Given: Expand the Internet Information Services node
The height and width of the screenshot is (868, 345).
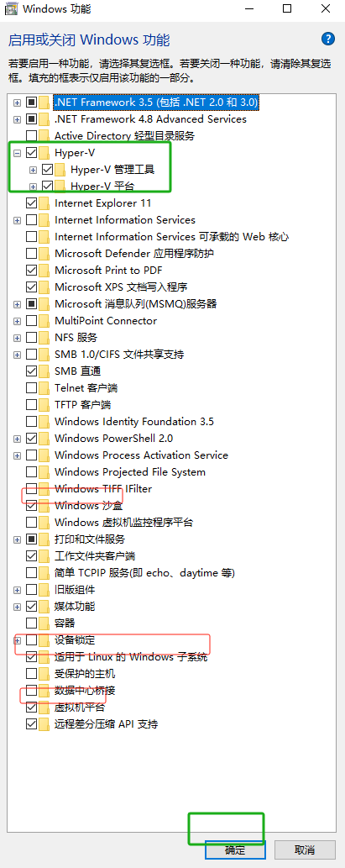Looking at the screenshot, I should pos(18,220).
